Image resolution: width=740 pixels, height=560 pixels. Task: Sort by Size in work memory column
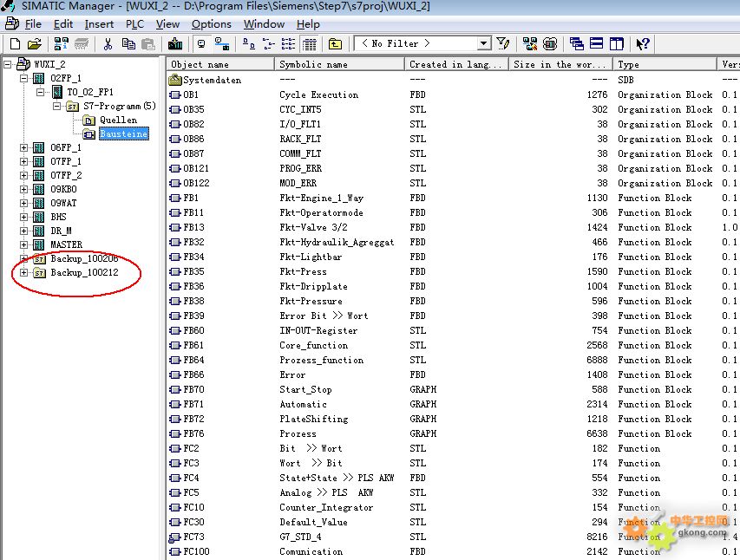[x=560, y=64]
